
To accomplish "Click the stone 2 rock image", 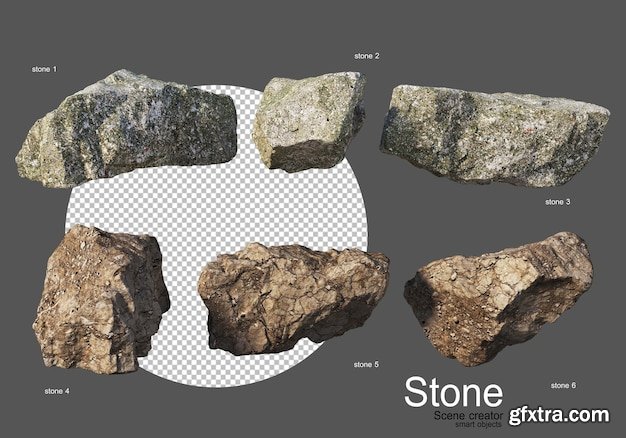I will pyautogui.click(x=309, y=120).
